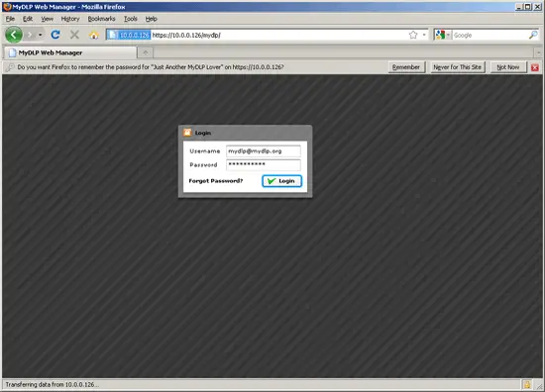Stop loading with the X toolbar icon
545x392 pixels.
pos(74,35)
